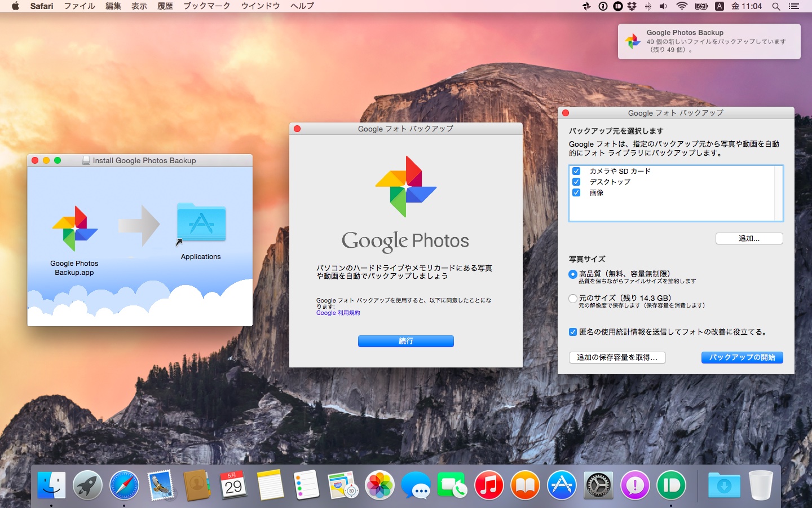Open the Google 利用規約 link
Image resolution: width=812 pixels, height=508 pixels.
[x=338, y=313]
